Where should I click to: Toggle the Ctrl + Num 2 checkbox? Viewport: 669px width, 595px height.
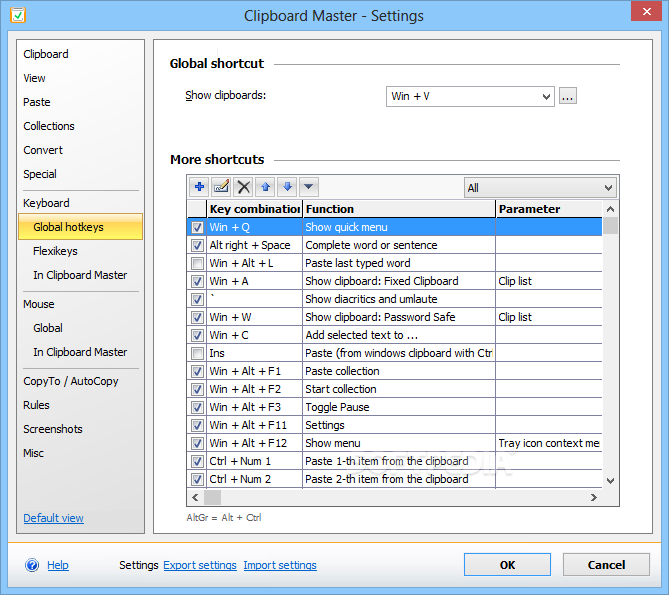point(197,479)
